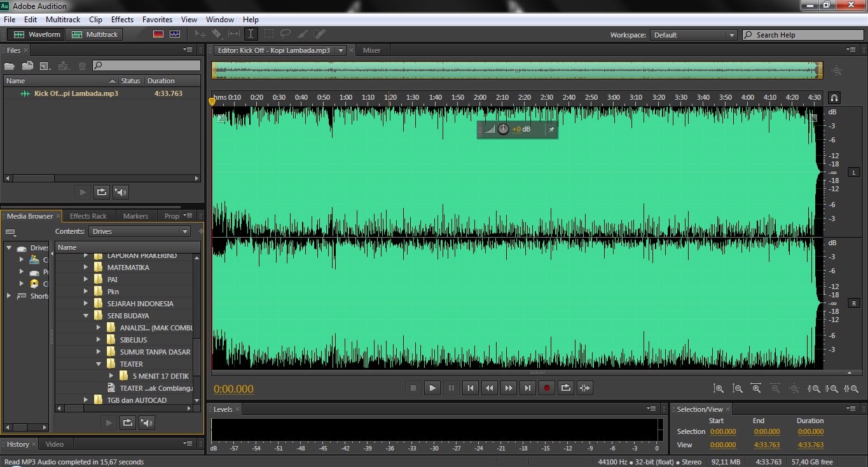The image size is (868, 467).
Task: Toggle loop preview in Files panel
Action: (x=101, y=192)
